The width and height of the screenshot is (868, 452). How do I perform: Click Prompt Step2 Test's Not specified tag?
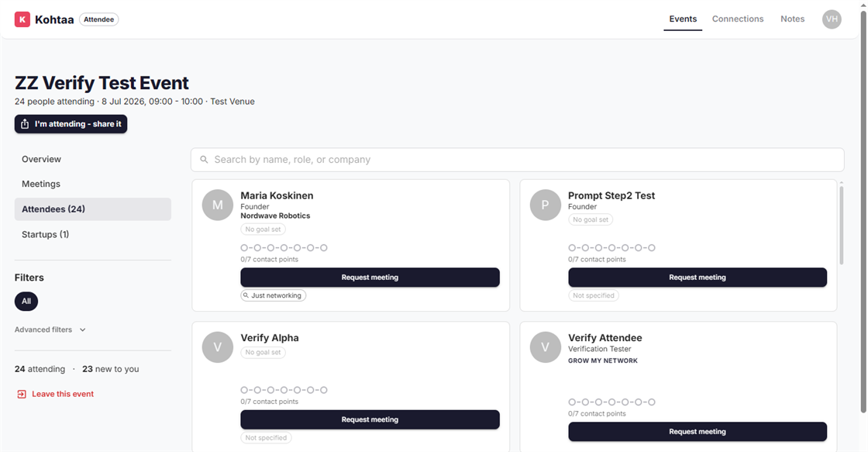[594, 296]
